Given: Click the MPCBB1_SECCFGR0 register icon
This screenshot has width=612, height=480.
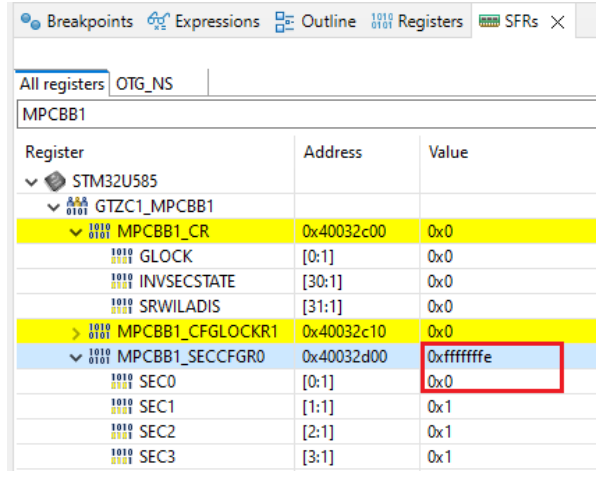Looking at the screenshot, I should pyautogui.click(x=100, y=356).
